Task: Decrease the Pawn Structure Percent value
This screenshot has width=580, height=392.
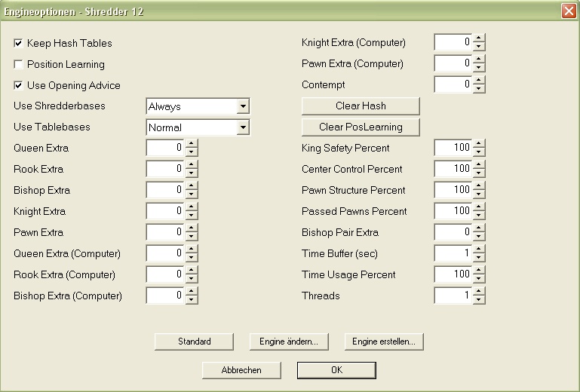Action: (x=479, y=194)
